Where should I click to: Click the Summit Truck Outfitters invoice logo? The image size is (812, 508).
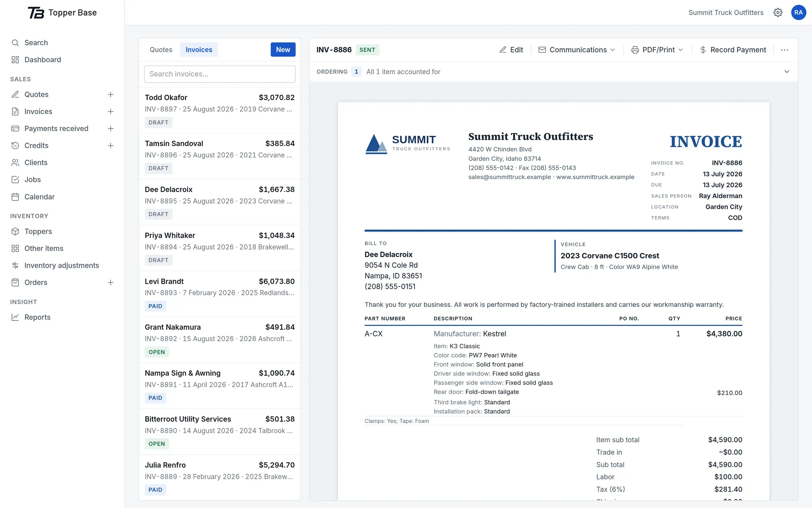pos(408,144)
